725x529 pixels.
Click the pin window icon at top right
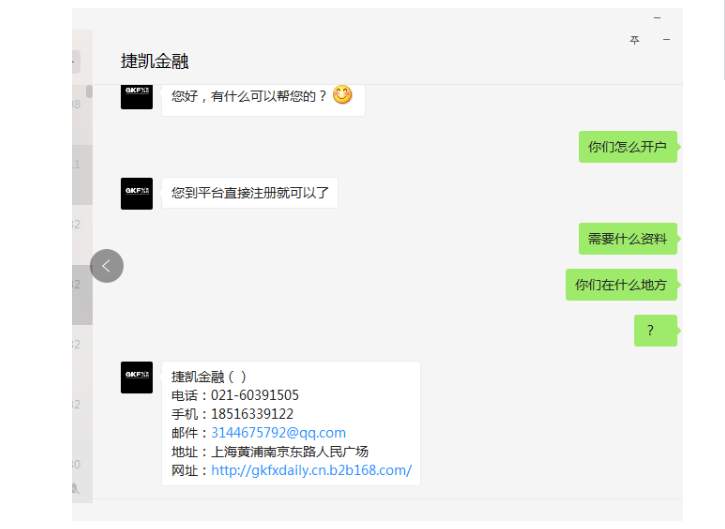[x=634, y=40]
